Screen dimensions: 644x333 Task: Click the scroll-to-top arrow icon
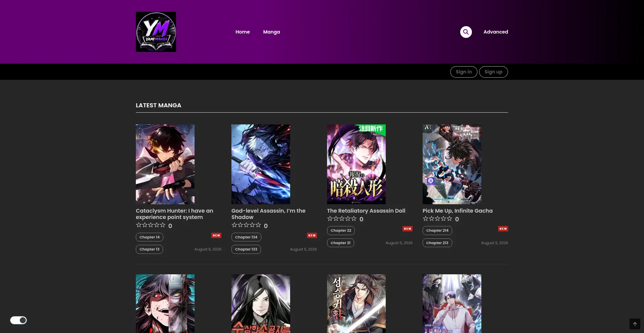click(635, 324)
